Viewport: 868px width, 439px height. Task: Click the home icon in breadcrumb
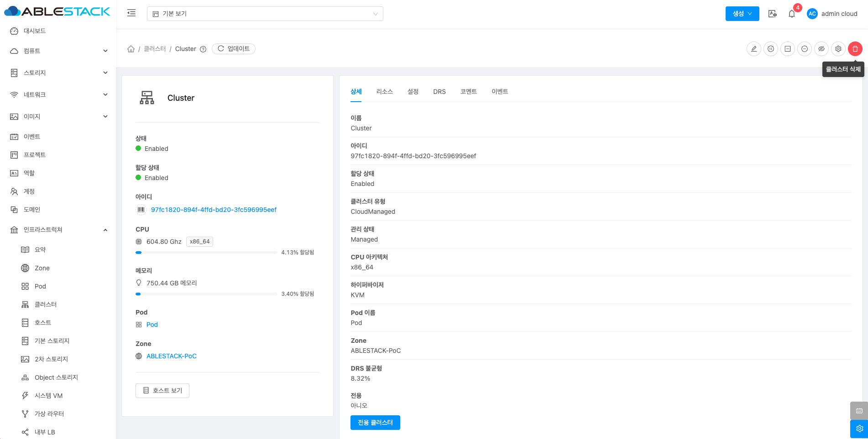pyautogui.click(x=131, y=49)
